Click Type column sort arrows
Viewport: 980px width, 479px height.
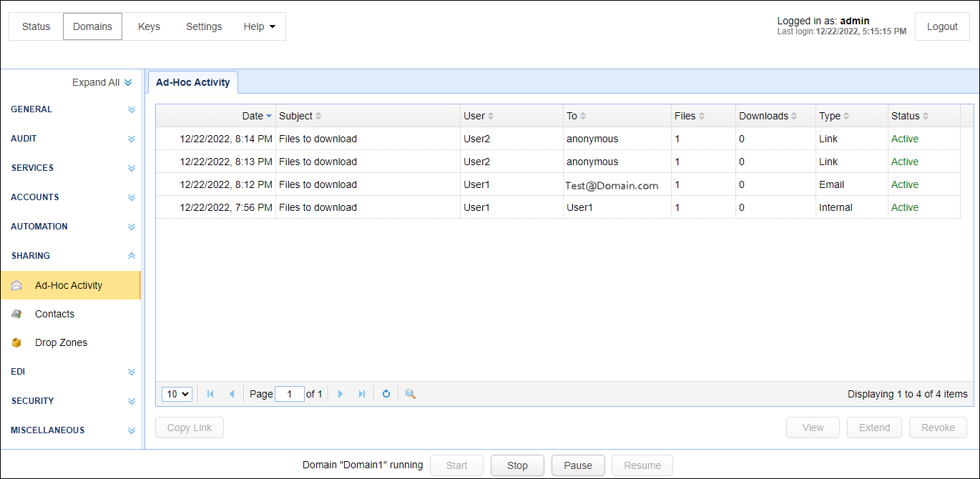point(846,116)
